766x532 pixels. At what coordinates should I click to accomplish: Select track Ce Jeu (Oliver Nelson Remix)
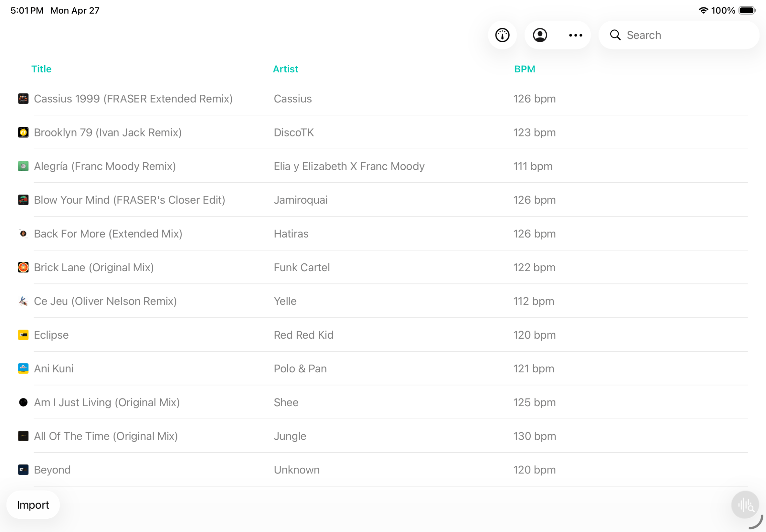pyautogui.click(x=105, y=301)
